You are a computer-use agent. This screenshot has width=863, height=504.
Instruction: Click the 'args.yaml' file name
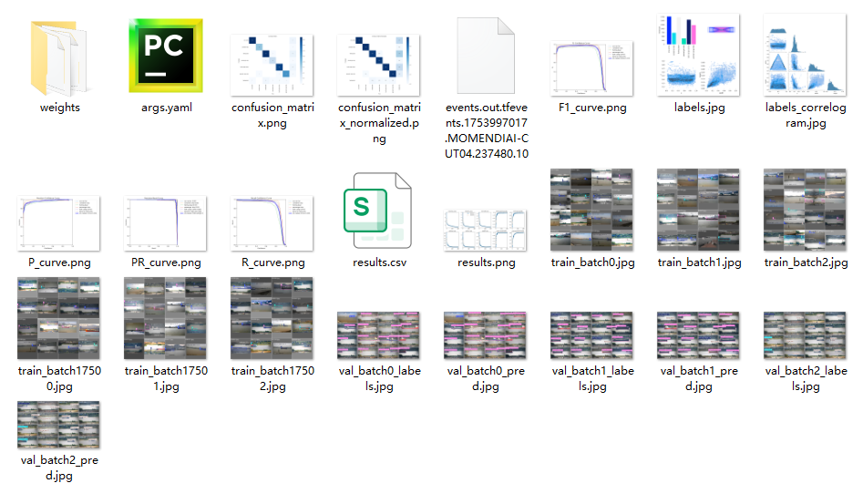(166, 108)
